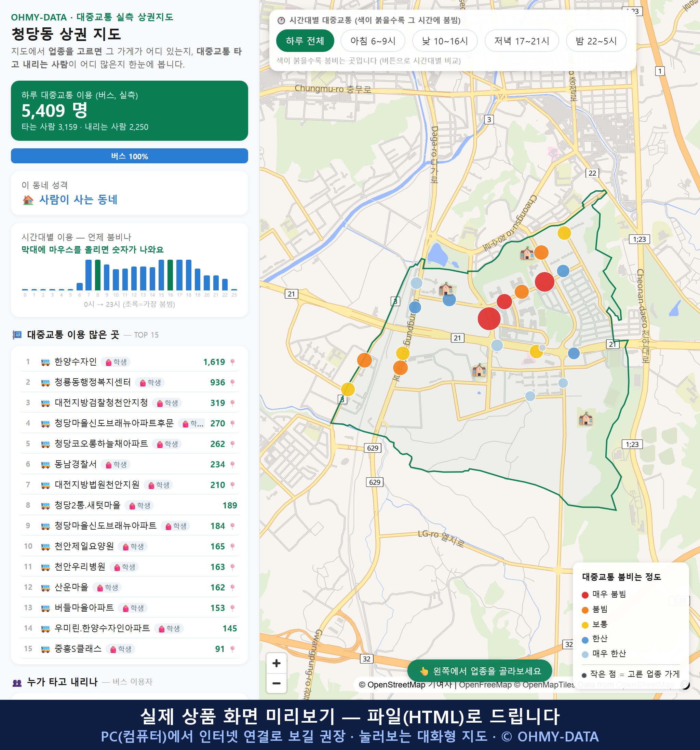Click the largest red circle on the map
This screenshot has width=700, height=750.
pos(489,319)
